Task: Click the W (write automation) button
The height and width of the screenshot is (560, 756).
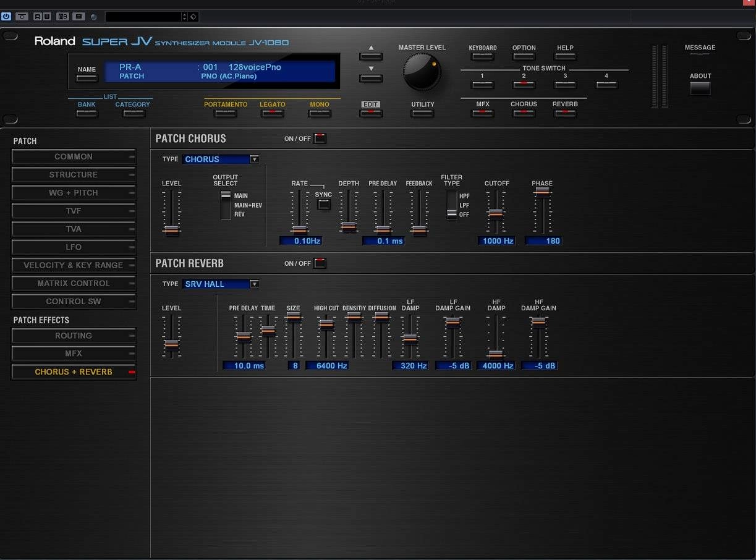Action: point(47,16)
